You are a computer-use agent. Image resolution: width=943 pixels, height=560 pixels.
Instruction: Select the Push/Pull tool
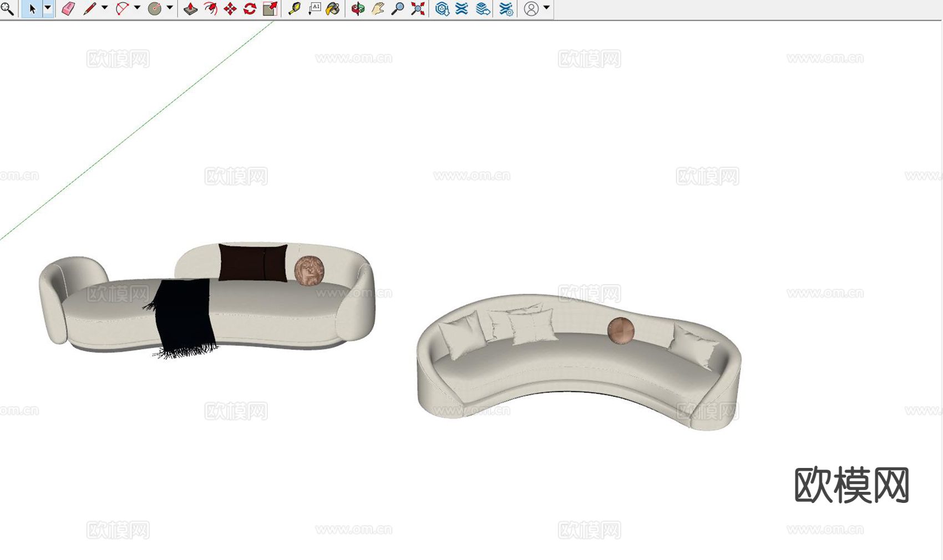pos(190,8)
